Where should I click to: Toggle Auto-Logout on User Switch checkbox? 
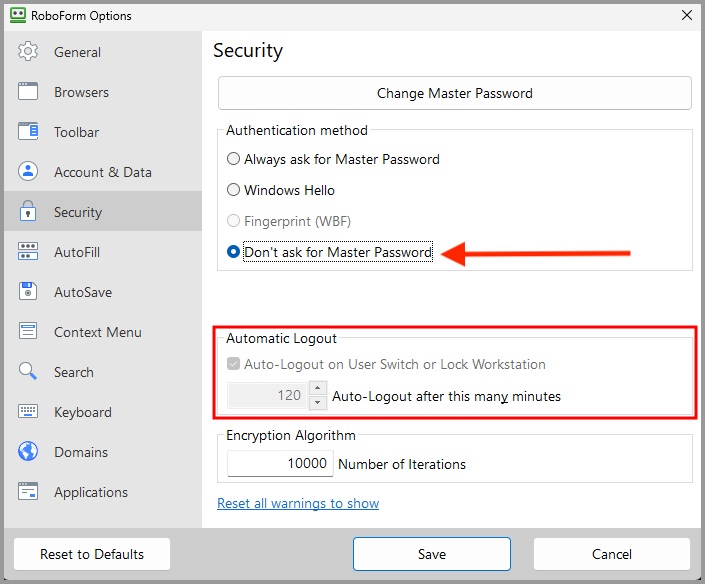pos(233,364)
